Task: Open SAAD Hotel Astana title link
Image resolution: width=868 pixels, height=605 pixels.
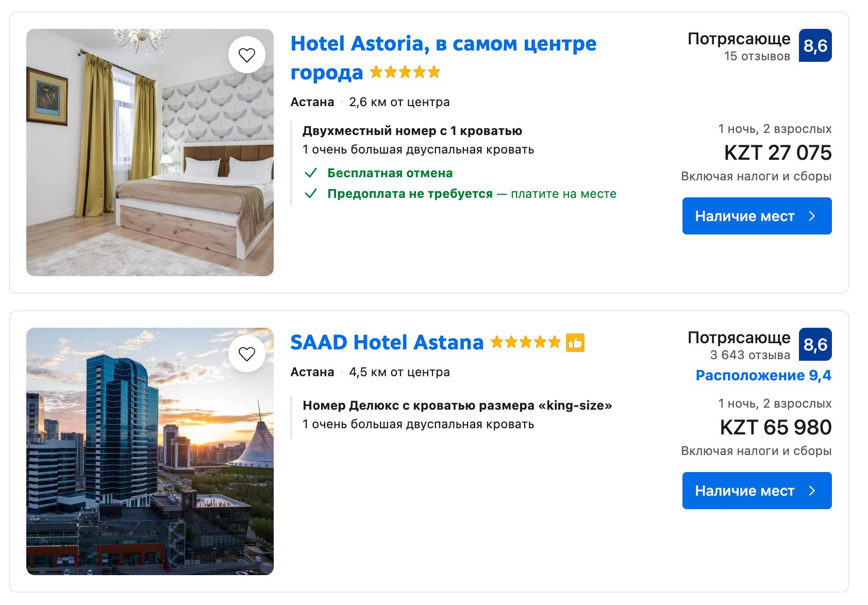Action: [387, 342]
